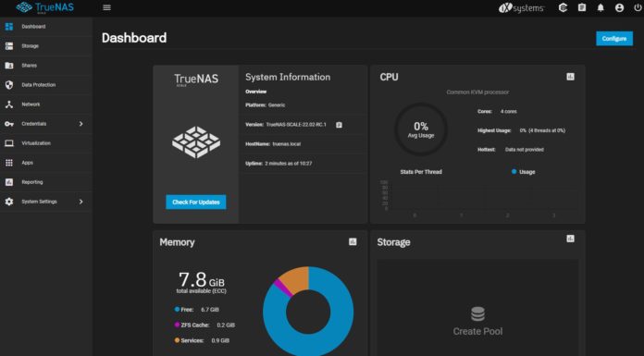Screen dimensions: 644x356
Task: Click the Dashboard page title
Action: (x=134, y=38)
